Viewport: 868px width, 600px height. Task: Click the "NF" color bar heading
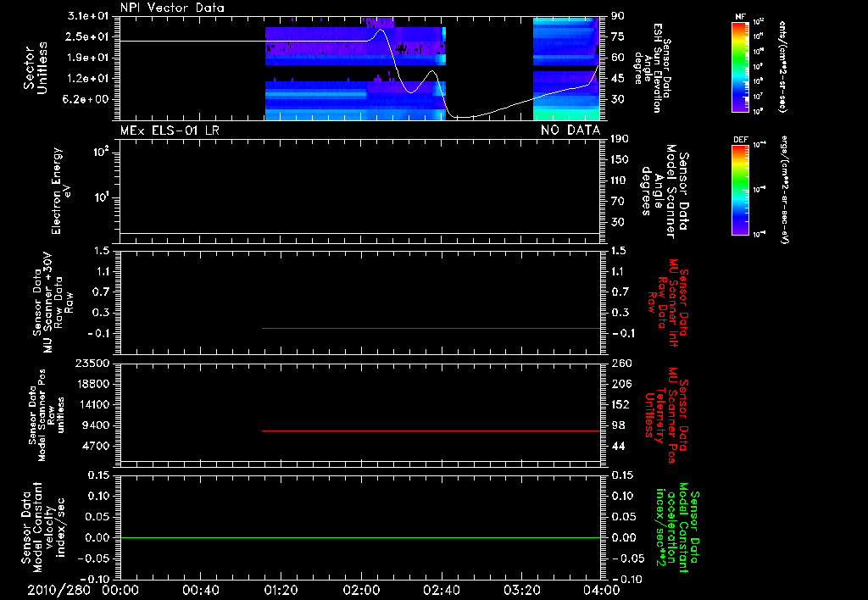740,17
